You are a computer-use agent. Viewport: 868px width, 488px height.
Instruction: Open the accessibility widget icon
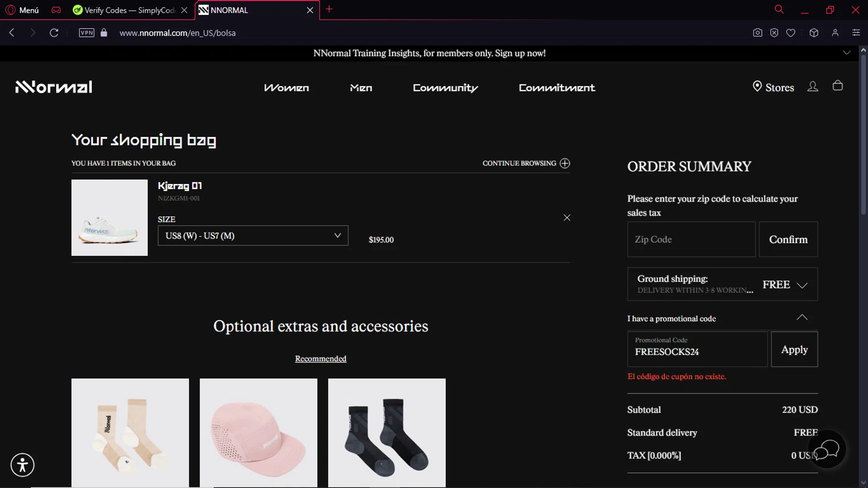pos(23,465)
